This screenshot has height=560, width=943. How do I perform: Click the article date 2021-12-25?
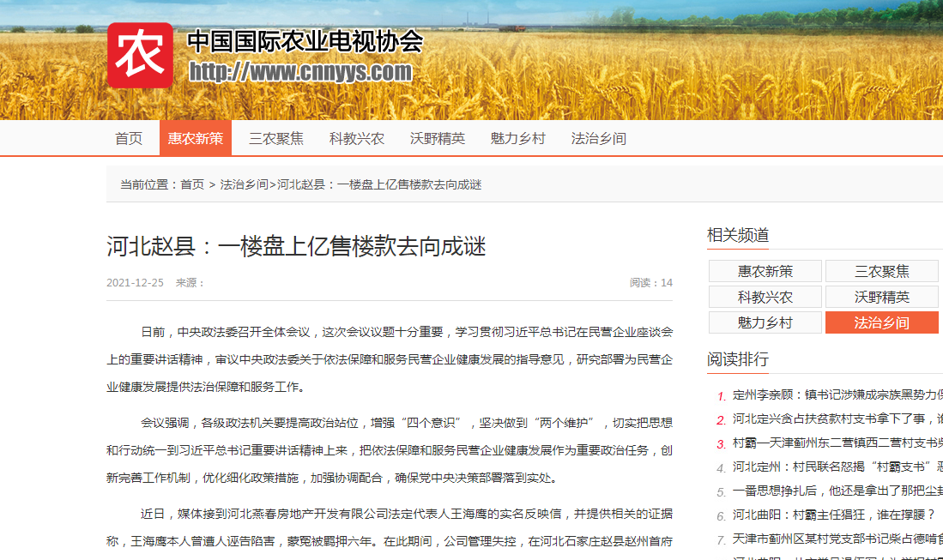[x=135, y=282]
